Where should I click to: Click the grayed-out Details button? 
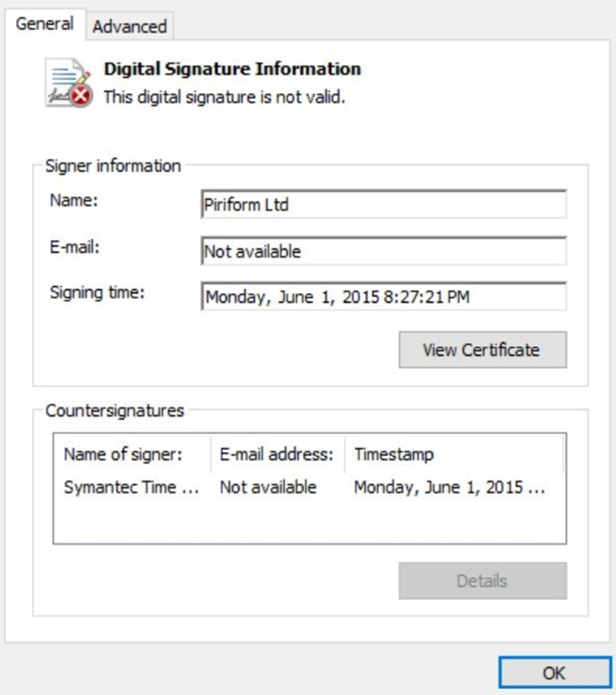(483, 580)
